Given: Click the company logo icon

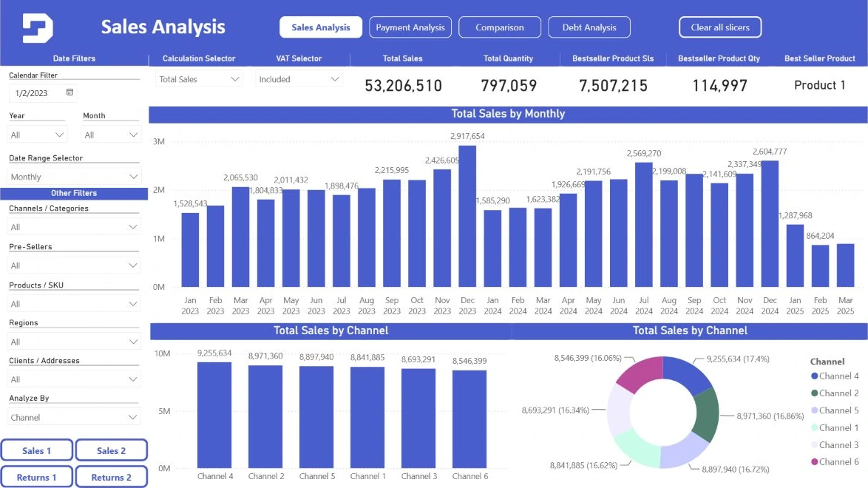Looking at the screenshot, I should coord(38,27).
